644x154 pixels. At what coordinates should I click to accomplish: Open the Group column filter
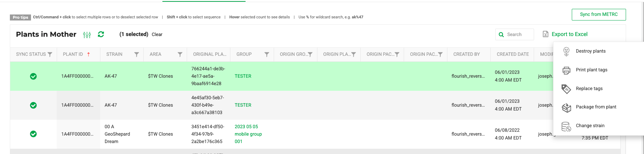point(267,54)
